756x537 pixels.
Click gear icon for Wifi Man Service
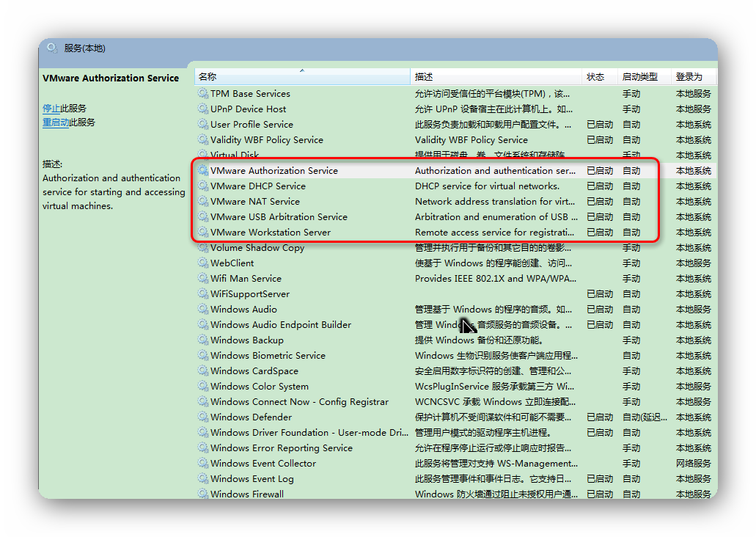(x=203, y=278)
